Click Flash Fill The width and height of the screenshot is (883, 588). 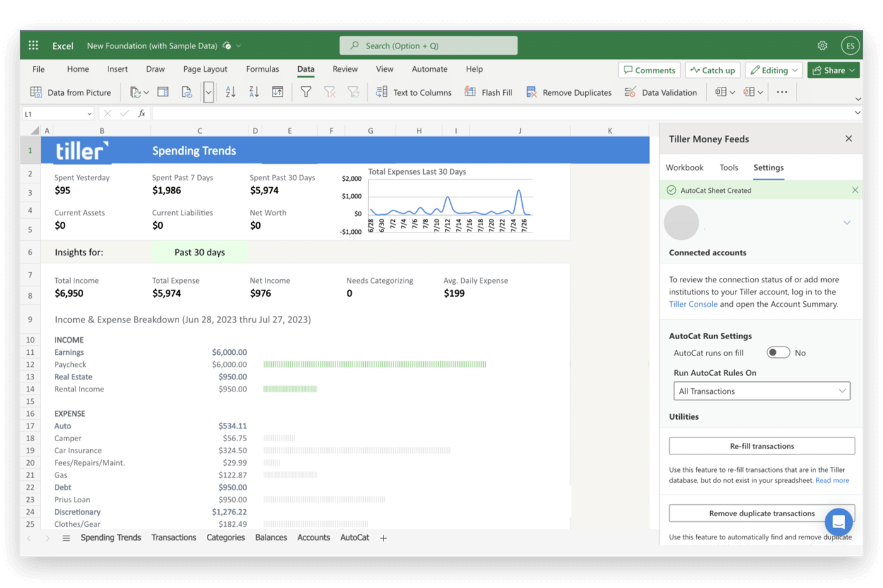488,92
